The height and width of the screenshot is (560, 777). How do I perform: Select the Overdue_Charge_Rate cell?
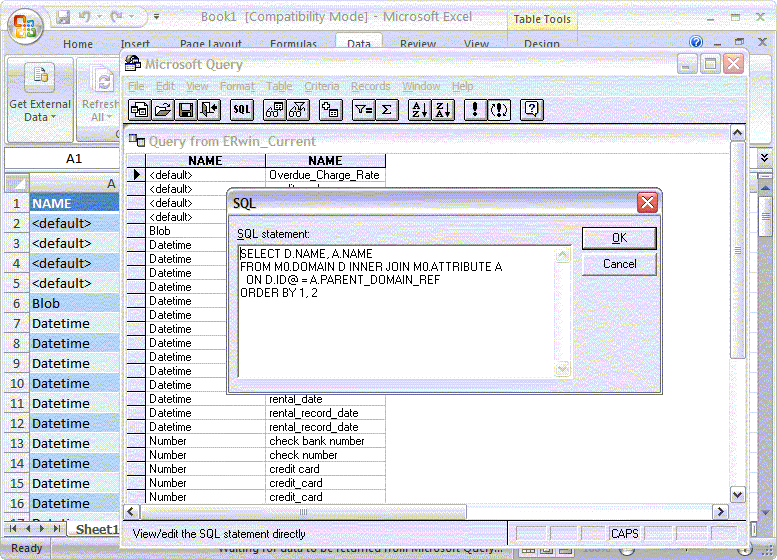click(x=325, y=175)
